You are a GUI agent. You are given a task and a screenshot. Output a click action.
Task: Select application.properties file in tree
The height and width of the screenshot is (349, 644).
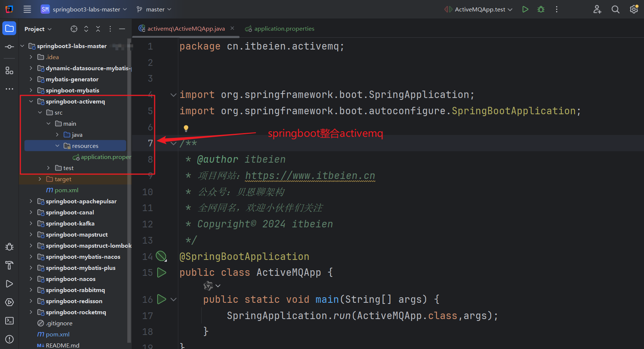pyautogui.click(x=102, y=157)
